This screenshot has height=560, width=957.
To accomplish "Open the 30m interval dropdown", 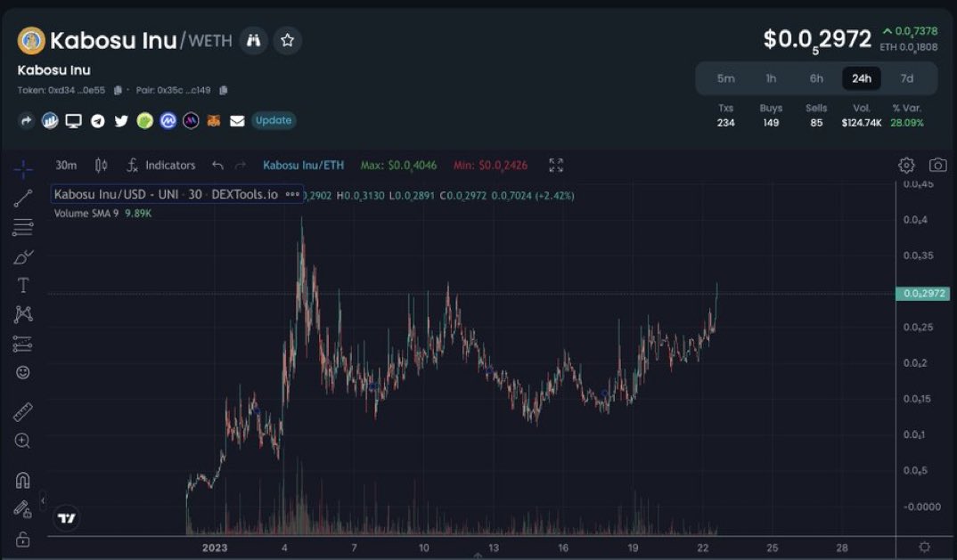I will pos(66,166).
